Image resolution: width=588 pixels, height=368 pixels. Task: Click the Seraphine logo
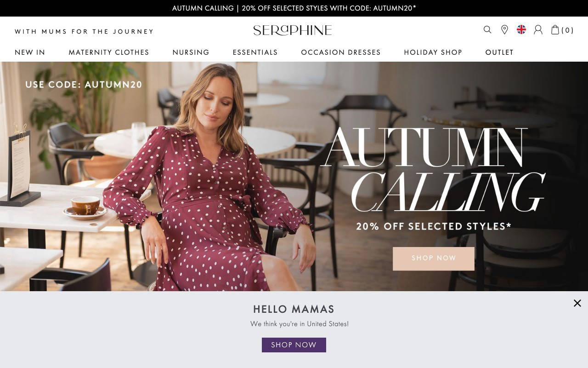tap(293, 30)
